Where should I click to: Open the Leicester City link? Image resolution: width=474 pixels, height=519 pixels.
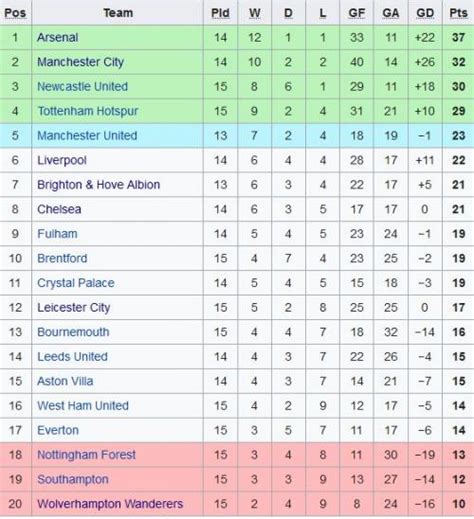73,308
